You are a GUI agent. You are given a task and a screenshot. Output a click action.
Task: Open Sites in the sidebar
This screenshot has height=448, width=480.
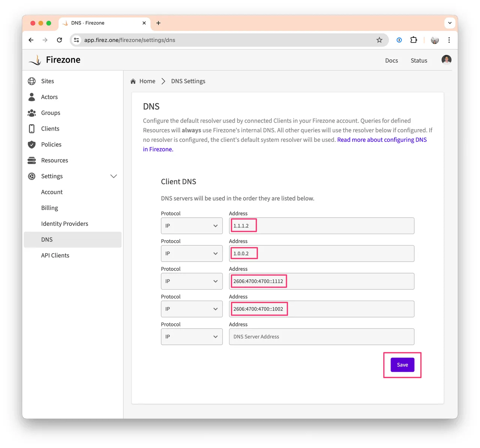(48, 81)
